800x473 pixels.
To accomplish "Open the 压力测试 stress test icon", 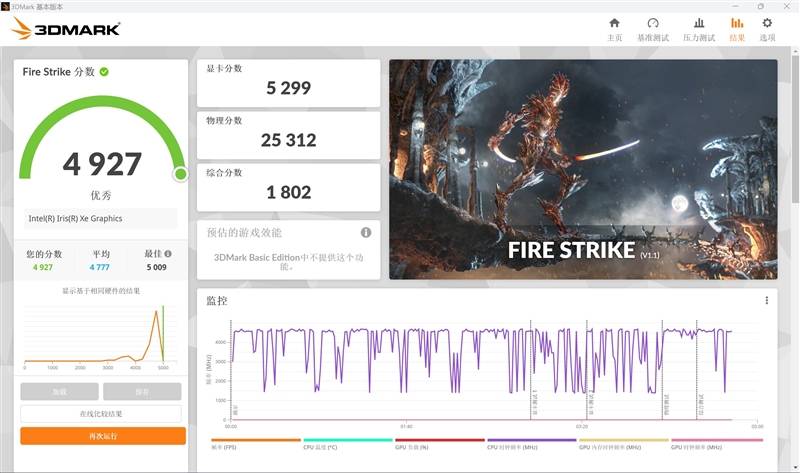I will click(698, 23).
